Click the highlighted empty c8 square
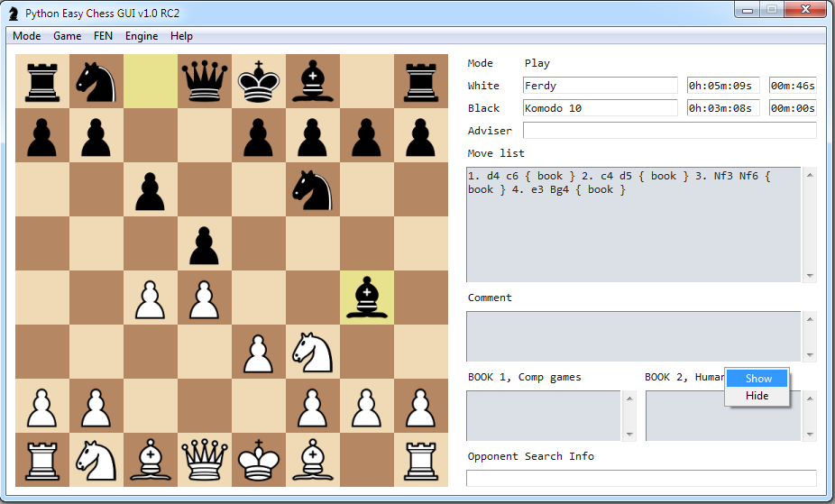The width and height of the screenshot is (835, 504). [151, 81]
